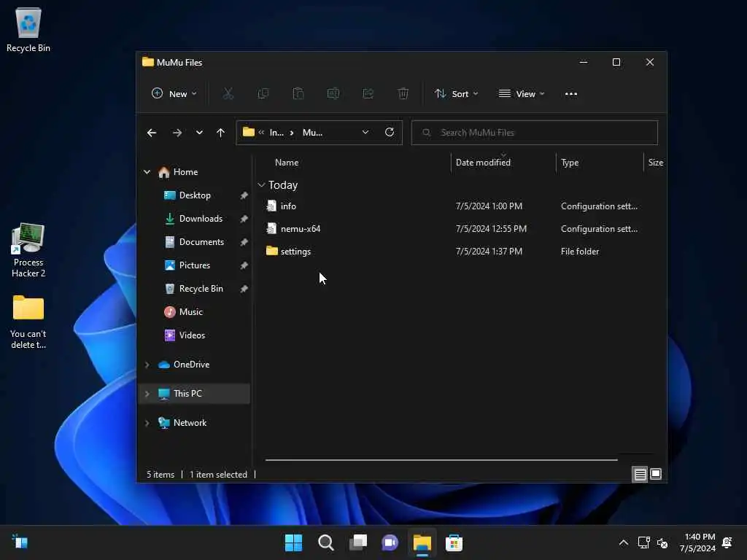Show hidden system tray icons

[623, 542]
